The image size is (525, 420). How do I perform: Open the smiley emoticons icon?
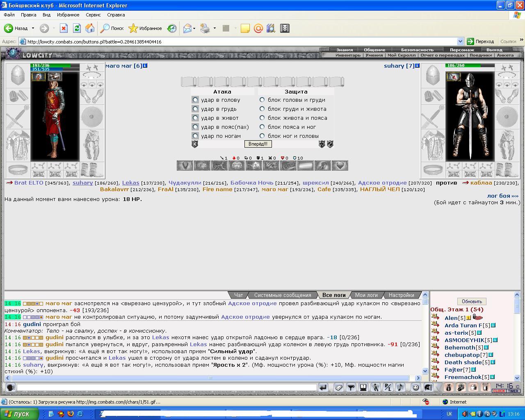pyautogui.click(x=415, y=387)
